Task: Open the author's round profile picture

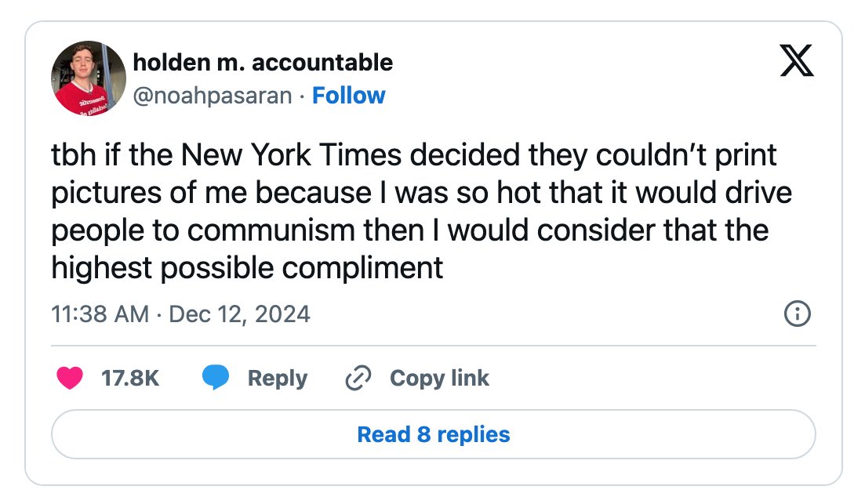Action: [89, 78]
